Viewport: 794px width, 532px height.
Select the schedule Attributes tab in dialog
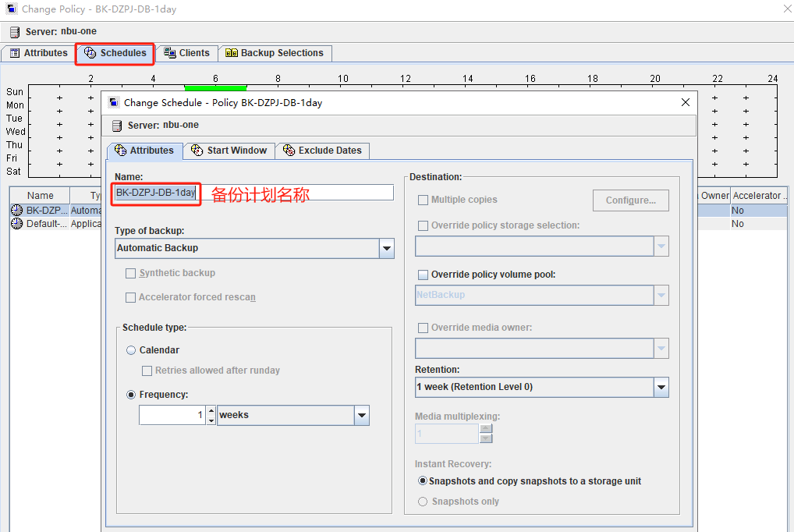tap(145, 151)
